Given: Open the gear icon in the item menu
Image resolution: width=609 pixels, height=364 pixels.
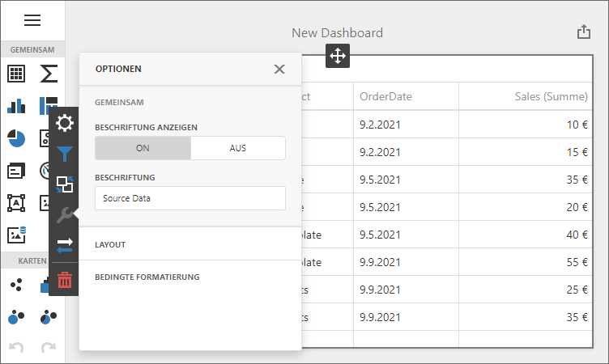Looking at the screenshot, I should (x=65, y=123).
